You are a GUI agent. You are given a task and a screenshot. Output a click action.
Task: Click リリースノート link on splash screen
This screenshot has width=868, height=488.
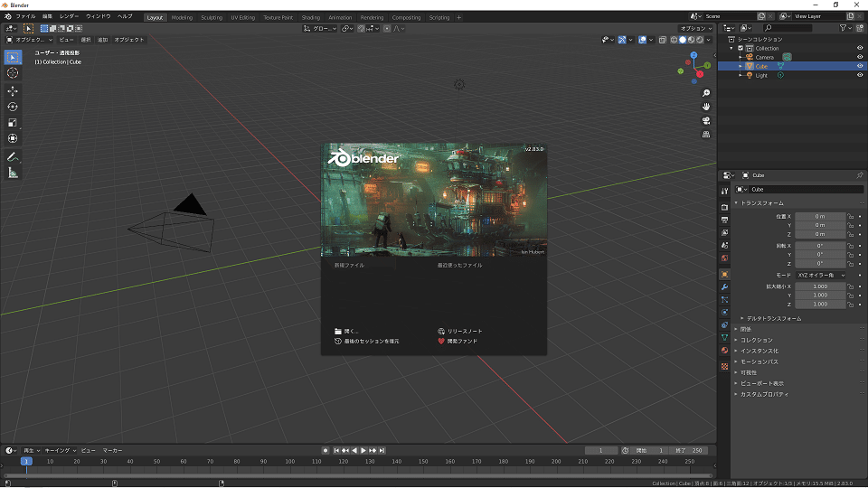pos(465,332)
